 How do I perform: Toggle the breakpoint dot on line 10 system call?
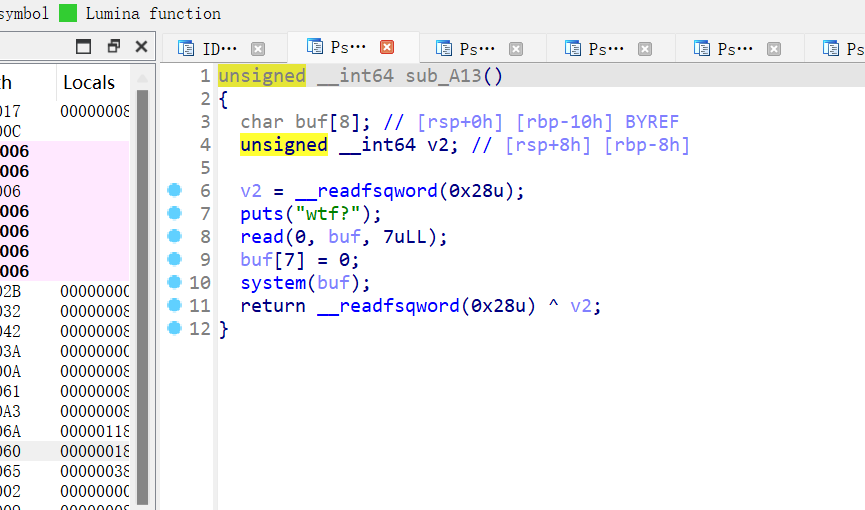pyautogui.click(x=175, y=282)
